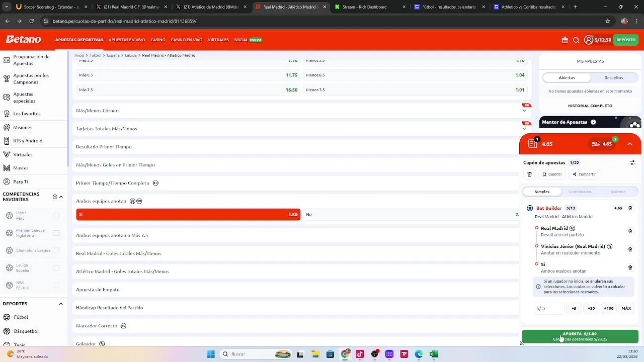Screen dimensions: 644x362
Task: Open Misiones target icon
Action: 7,127
